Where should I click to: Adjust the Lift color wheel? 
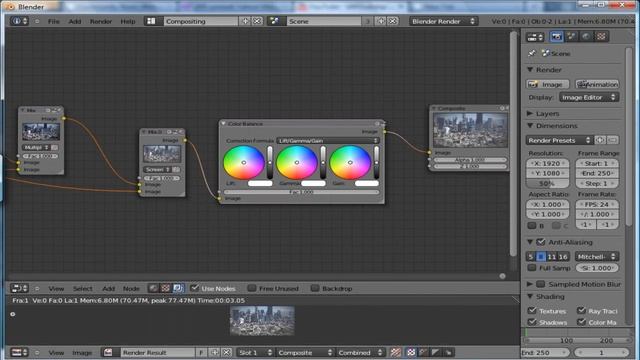[244, 162]
